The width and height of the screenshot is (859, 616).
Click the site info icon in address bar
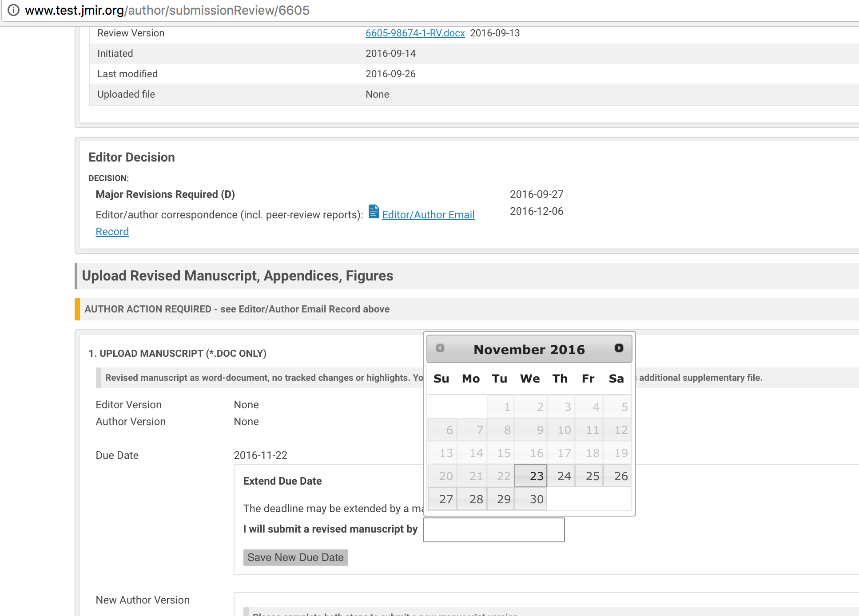[14, 10]
